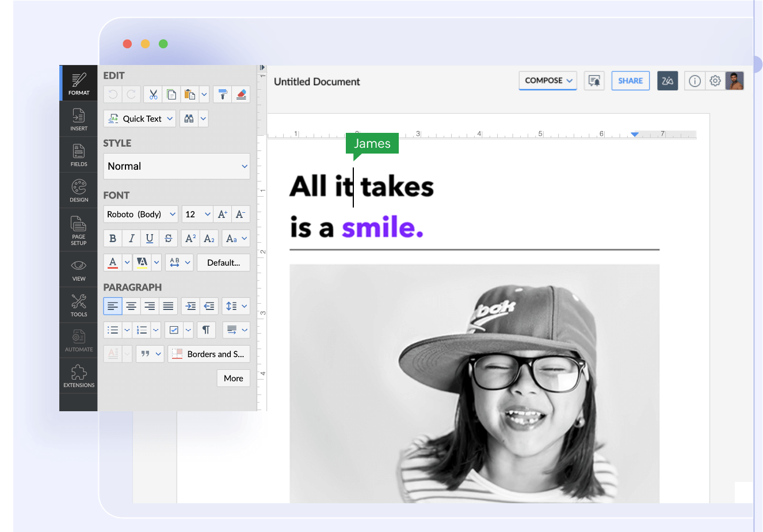This screenshot has height=532, width=763.
Task: Toggle Subscript formatting
Action: click(209, 238)
